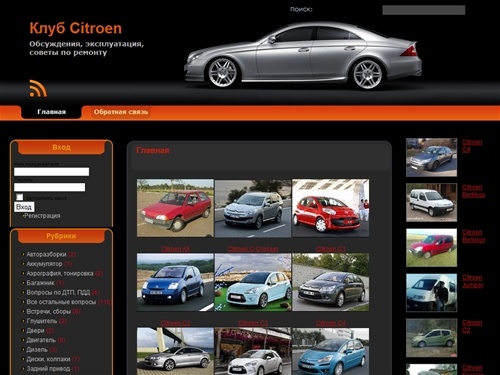Focus the password input field
This screenshot has width=500, height=375.
[x=49, y=187]
